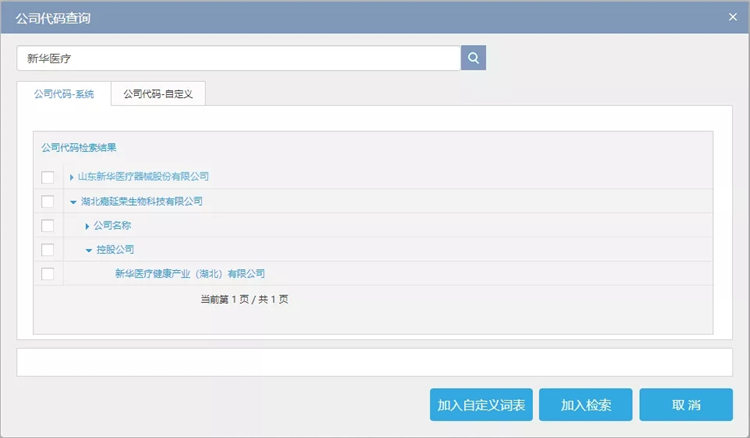Enable the checkbox next to 控股公司
This screenshot has height=438, width=750.
coord(47,249)
